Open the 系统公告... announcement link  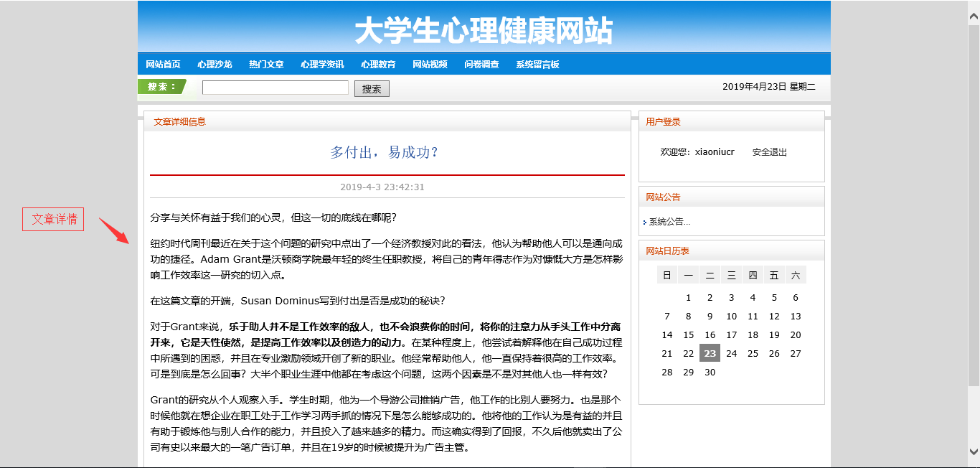click(669, 222)
